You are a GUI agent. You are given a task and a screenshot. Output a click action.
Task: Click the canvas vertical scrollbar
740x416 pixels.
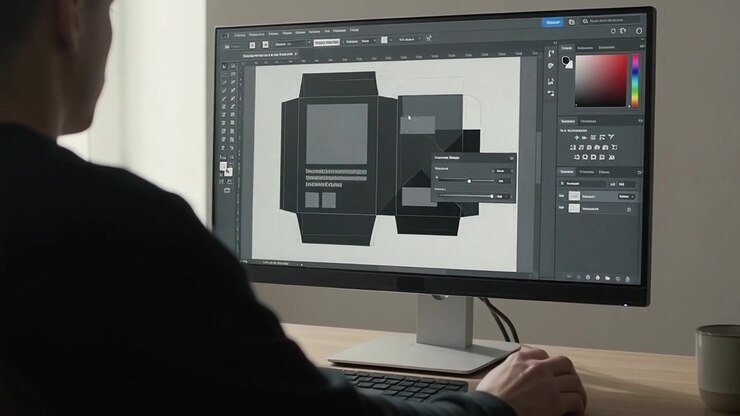coord(538,158)
